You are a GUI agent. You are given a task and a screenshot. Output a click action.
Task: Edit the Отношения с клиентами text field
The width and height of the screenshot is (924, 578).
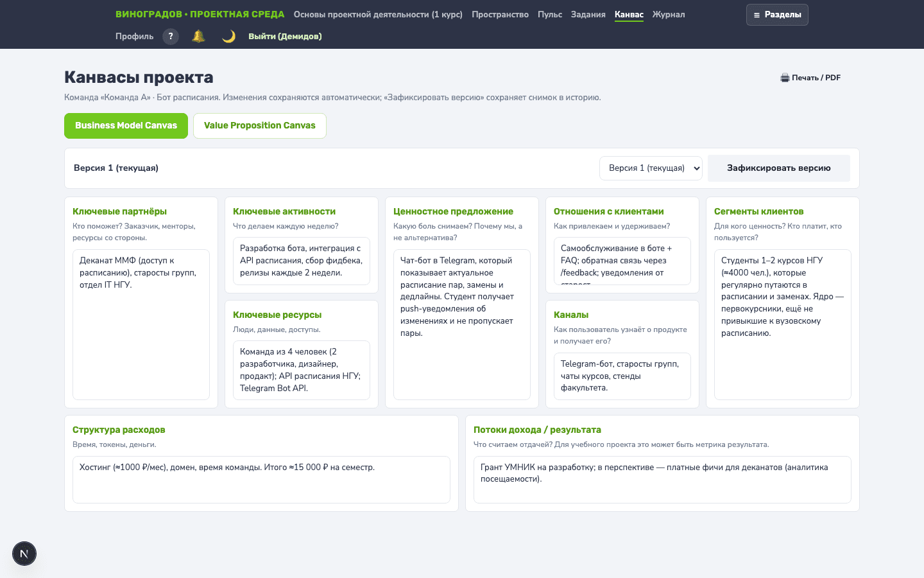pos(622,261)
